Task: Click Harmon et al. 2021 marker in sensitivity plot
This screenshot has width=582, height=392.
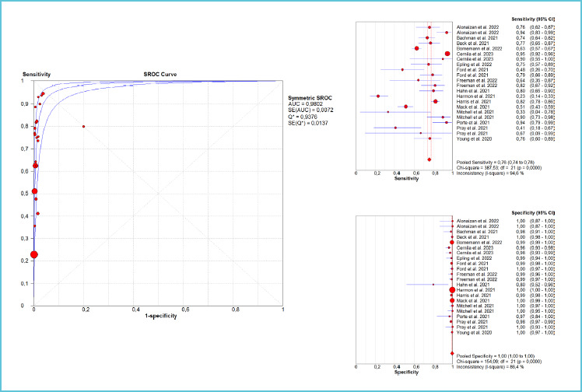Action: pos(378,96)
